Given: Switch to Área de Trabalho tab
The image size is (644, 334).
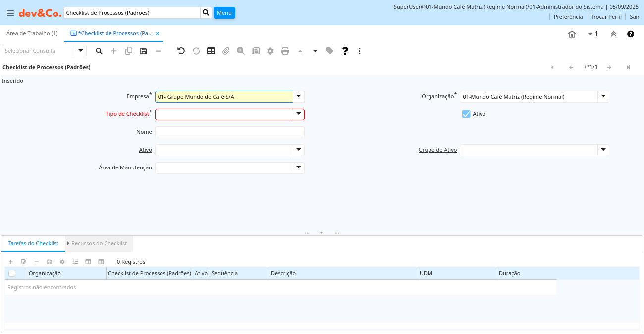Looking at the screenshot, I should coord(32,33).
